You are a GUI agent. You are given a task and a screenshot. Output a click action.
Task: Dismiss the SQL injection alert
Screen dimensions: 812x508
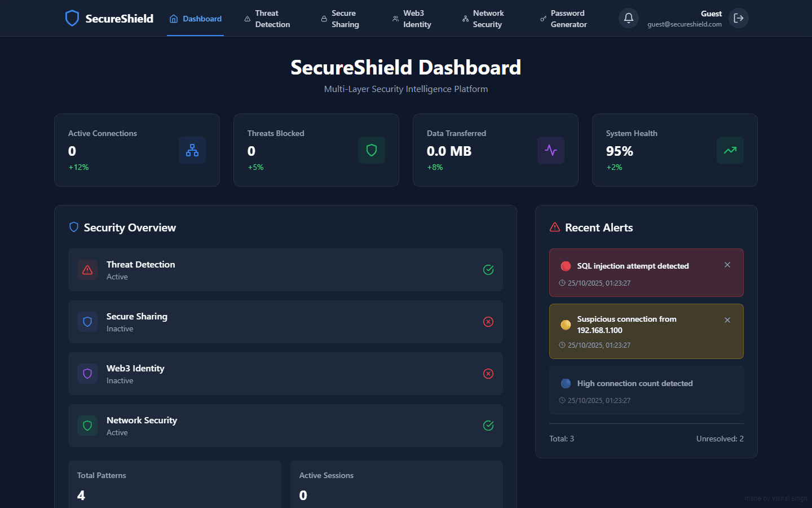[727, 264]
